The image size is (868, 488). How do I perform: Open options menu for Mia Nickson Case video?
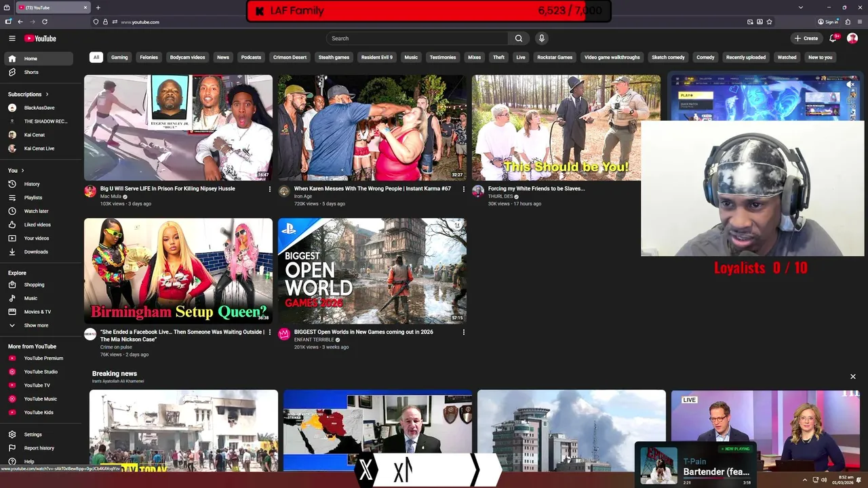click(x=270, y=332)
